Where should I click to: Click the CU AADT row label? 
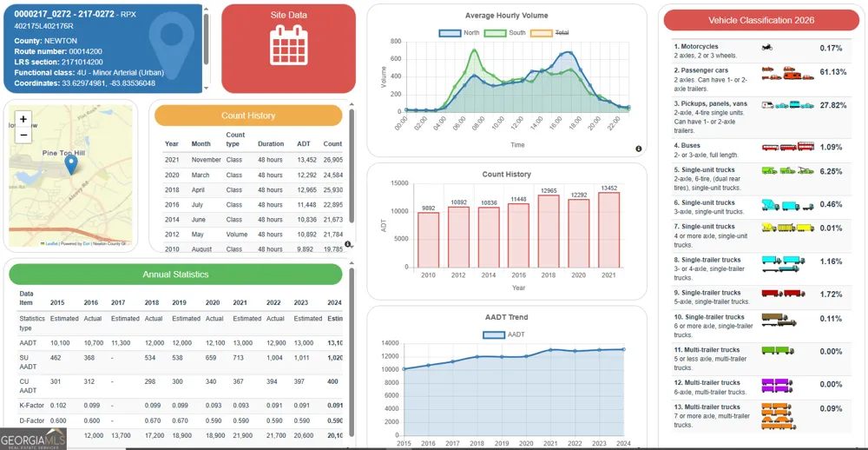point(28,386)
